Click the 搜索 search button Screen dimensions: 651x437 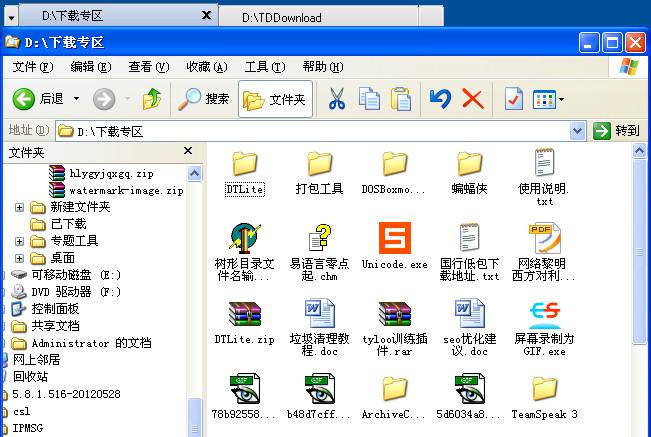point(205,99)
